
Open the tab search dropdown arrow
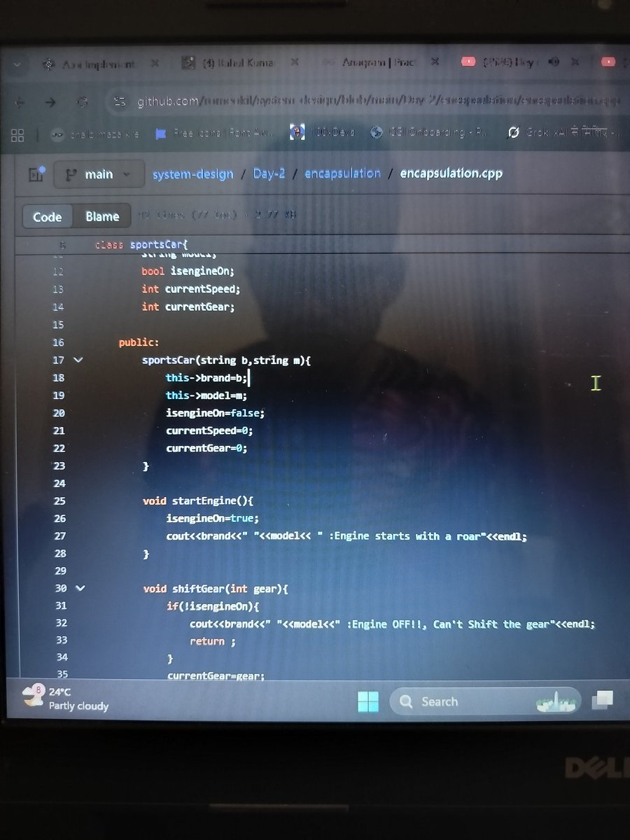pos(17,63)
